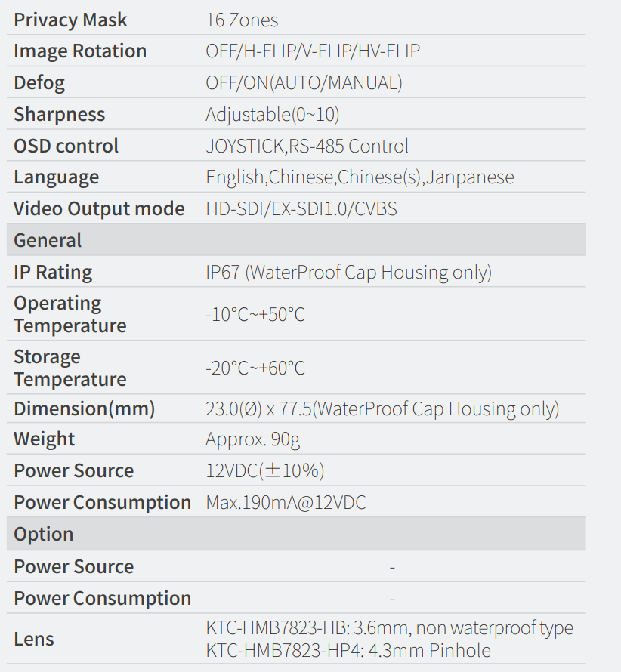Click the Option section header
The image size is (621, 672).
tap(44, 535)
